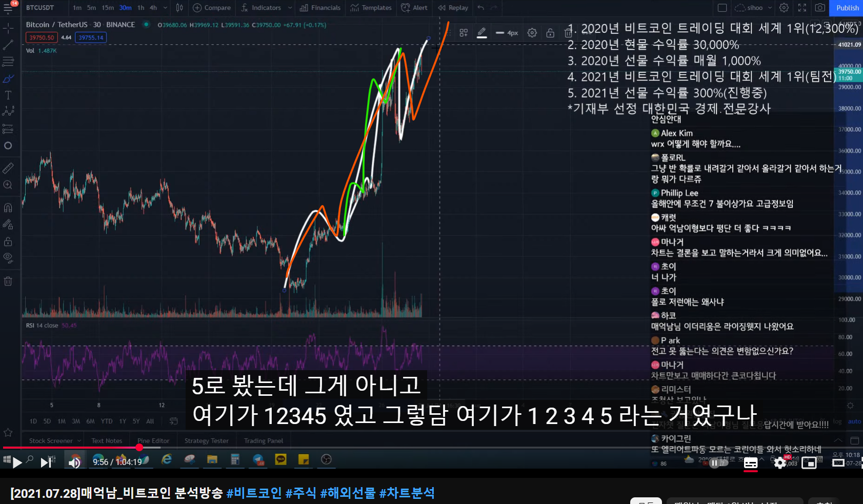Expand the timeframe interval dropdown
This screenshot has height=504, width=863.
tap(165, 8)
